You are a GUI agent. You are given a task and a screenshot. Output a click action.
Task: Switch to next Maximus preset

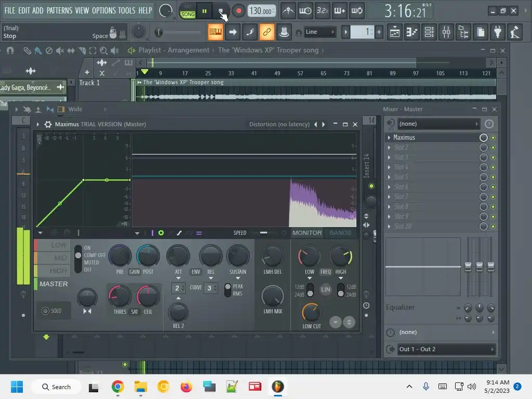(324, 124)
